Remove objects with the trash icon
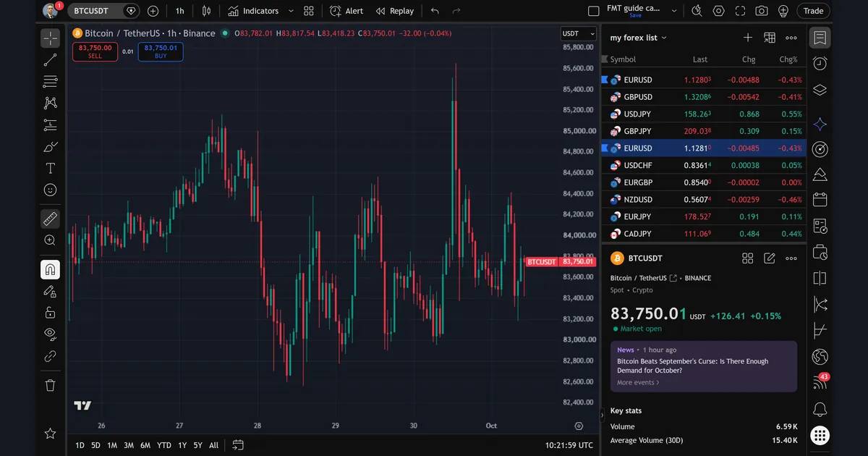The height and width of the screenshot is (456, 868). tap(50, 385)
